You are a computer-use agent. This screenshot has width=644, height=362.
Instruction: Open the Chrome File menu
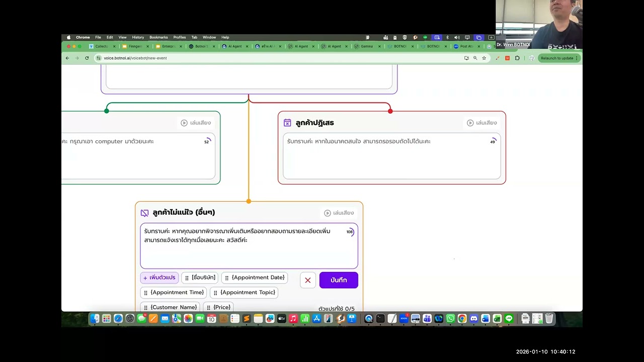(98, 37)
